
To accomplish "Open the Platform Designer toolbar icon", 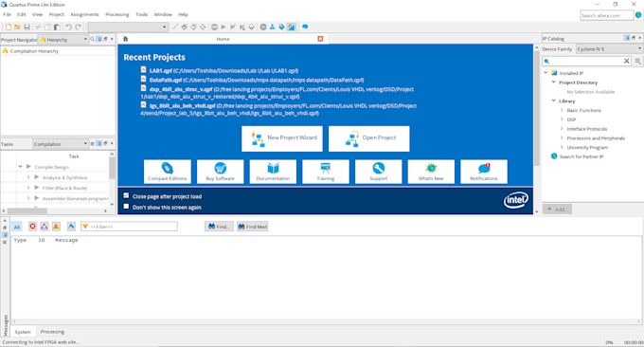I will pos(273,27).
